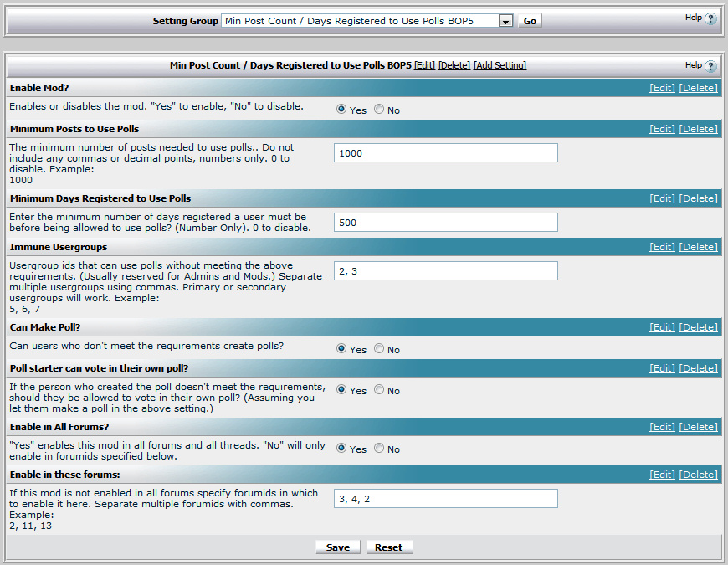Click Edit link next to setting group title

pyautogui.click(x=425, y=65)
